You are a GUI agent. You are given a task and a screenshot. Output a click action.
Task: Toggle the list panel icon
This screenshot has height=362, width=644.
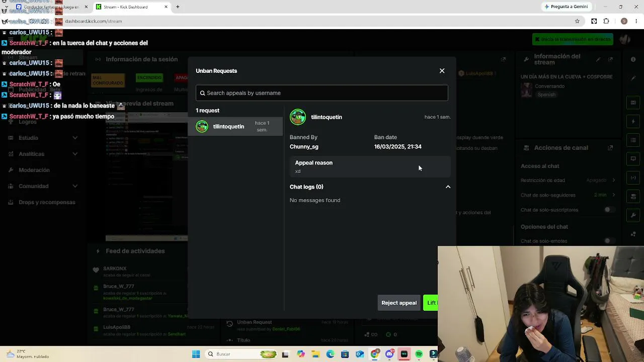click(x=633, y=140)
